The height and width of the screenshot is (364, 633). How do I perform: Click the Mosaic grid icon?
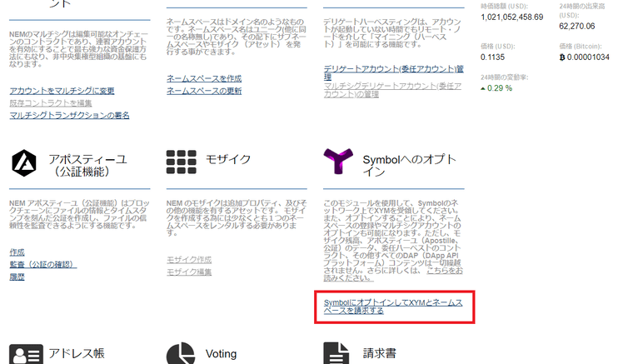tap(182, 162)
